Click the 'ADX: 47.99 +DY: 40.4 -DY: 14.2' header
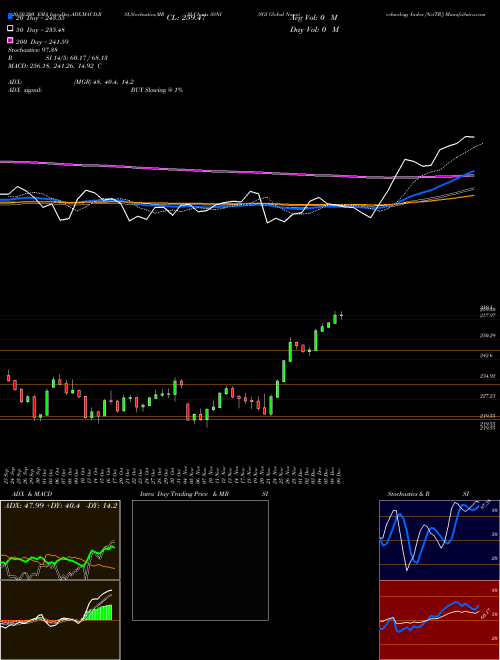Screen dimensions: 500x660 (x=61, y=506)
